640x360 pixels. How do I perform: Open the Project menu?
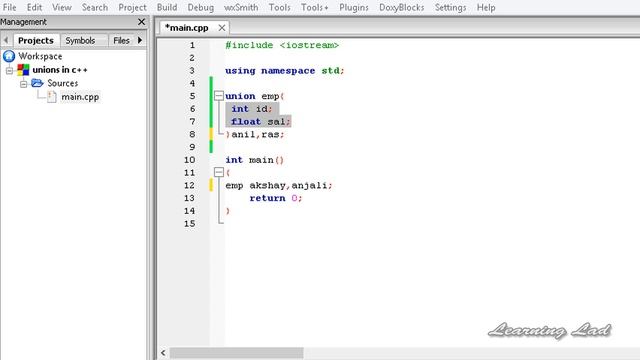coord(132,7)
